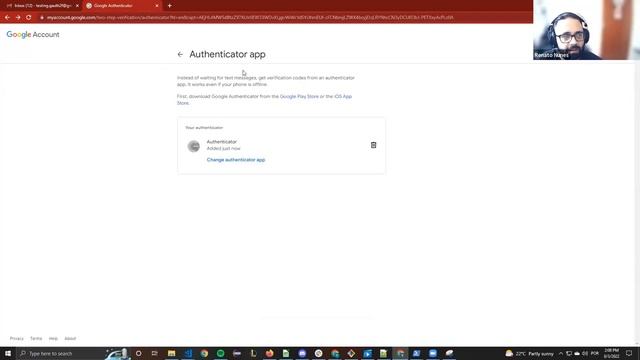This screenshot has width=640, height=360.
Task: Open the Firefox taskbar icon
Action: [x=269, y=353]
